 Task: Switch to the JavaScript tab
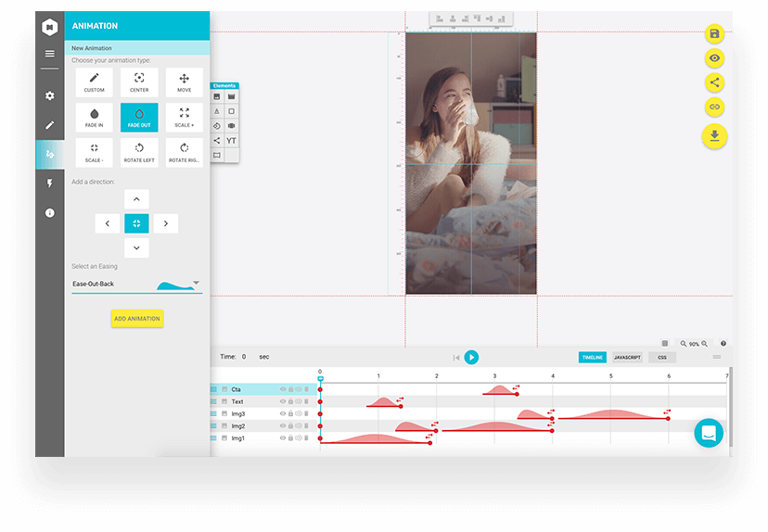[627, 357]
